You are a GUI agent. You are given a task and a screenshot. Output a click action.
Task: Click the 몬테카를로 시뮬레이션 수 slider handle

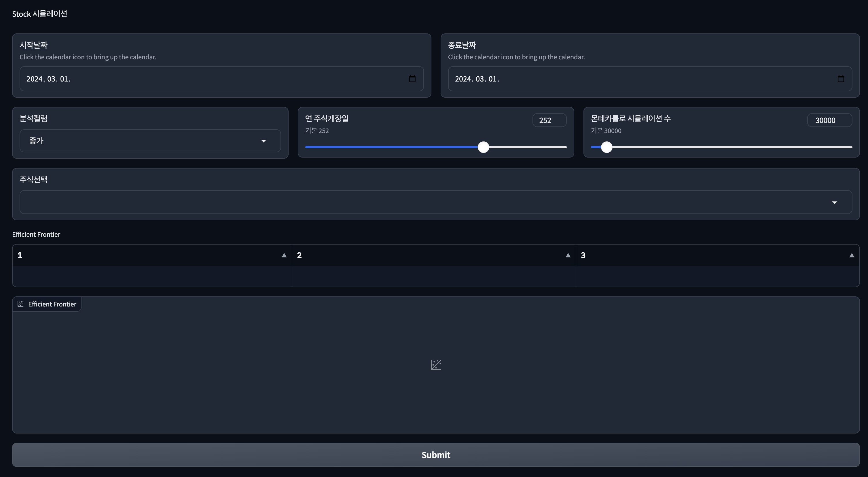607,147
